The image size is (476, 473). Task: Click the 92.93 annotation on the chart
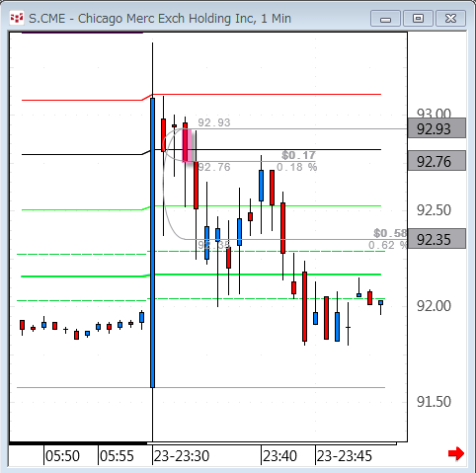(x=214, y=122)
